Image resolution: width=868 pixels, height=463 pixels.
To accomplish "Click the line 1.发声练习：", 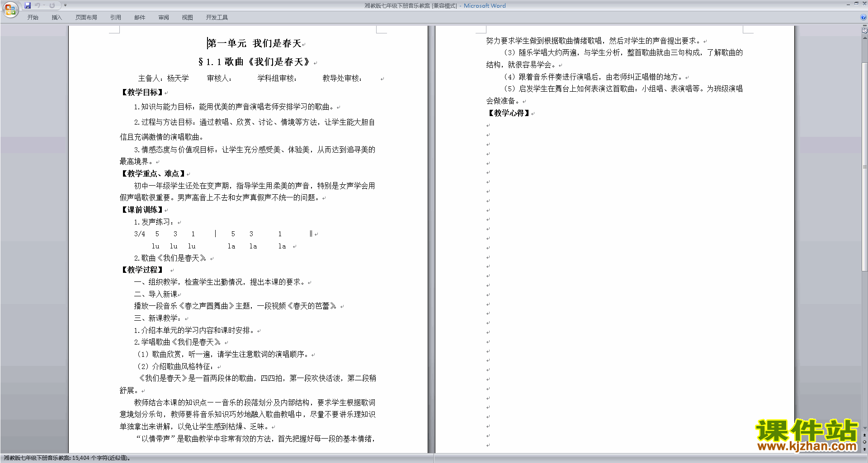I will [x=155, y=222].
